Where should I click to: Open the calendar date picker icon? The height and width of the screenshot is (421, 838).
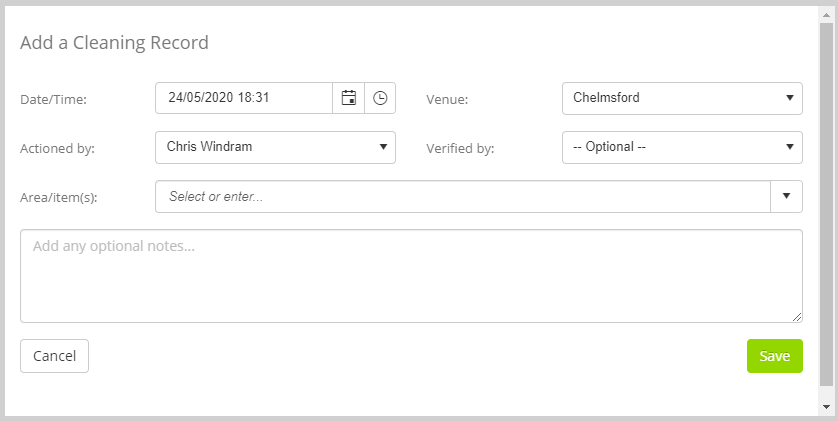point(348,98)
